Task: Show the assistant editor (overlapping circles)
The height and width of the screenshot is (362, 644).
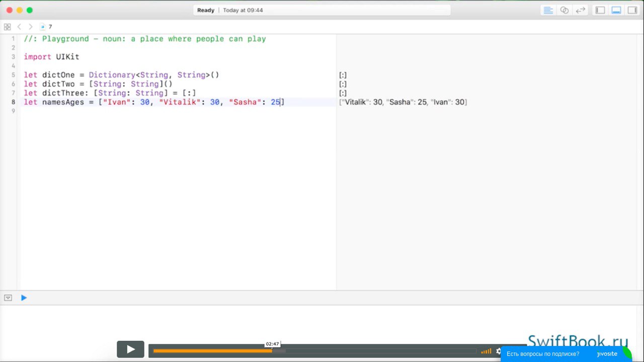Action: (x=565, y=10)
